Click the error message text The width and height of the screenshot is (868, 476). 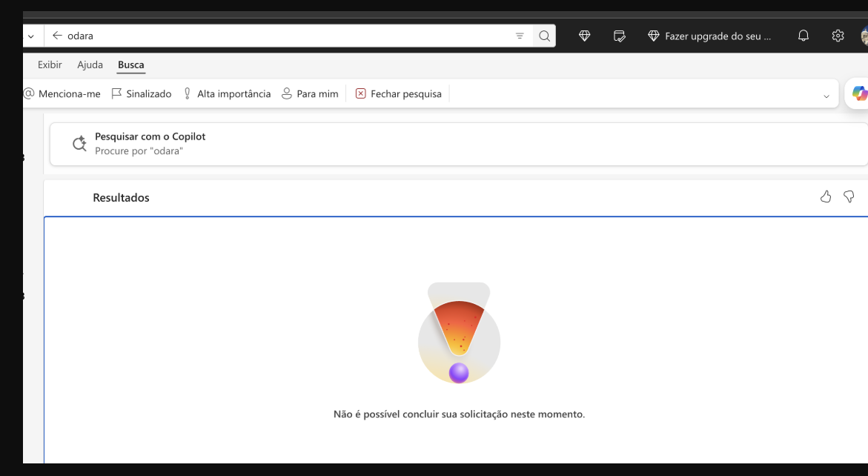point(459,414)
